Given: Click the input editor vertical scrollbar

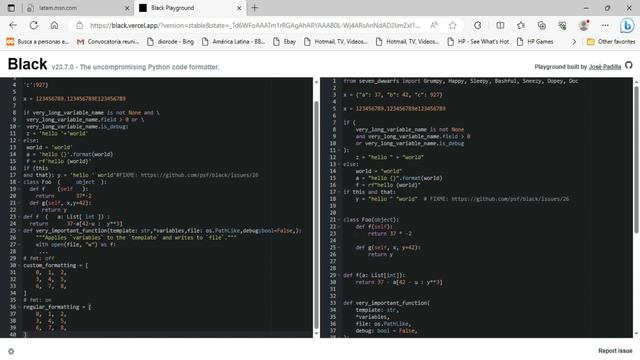Looking at the screenshot, I should (316, 215).
